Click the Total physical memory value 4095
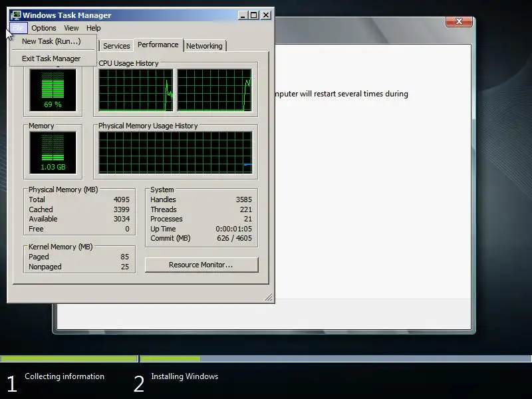This screenshot has height=399, width=532. [x=122, y=199]
